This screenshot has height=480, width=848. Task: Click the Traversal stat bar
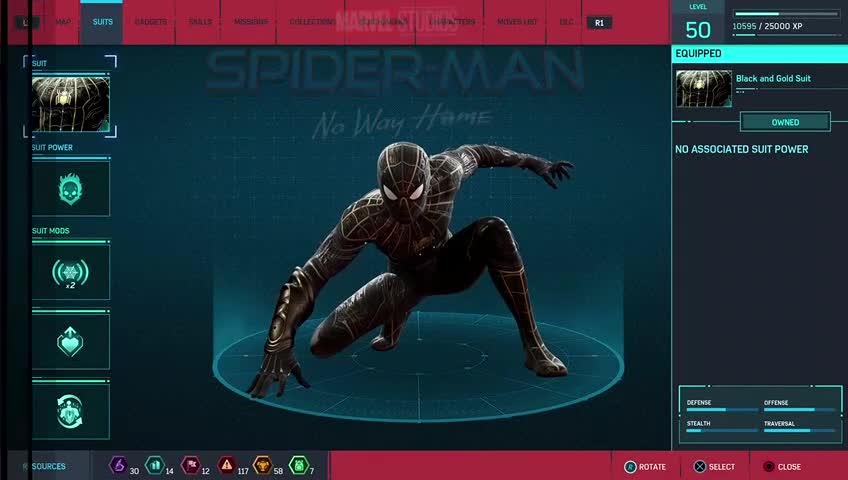[799, 431]
